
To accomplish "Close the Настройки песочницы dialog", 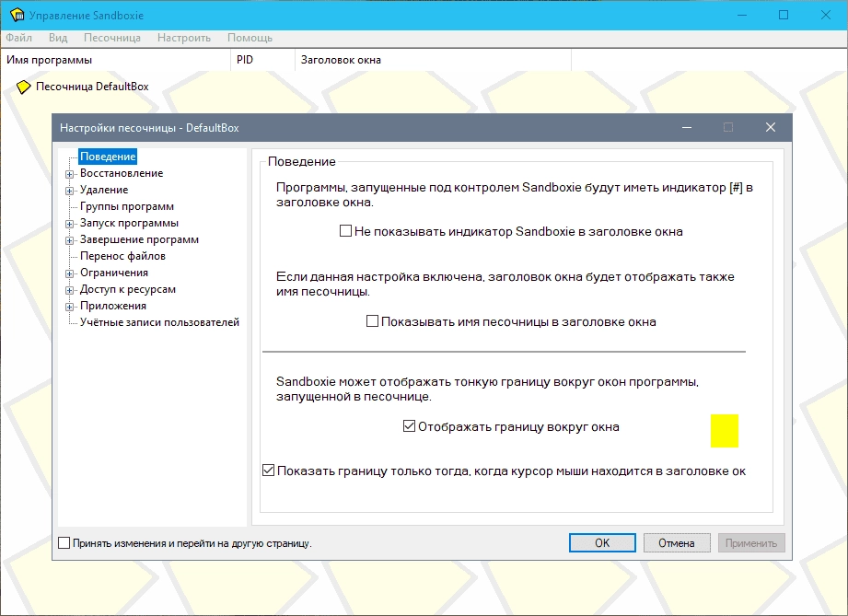I will pos(771,127).
